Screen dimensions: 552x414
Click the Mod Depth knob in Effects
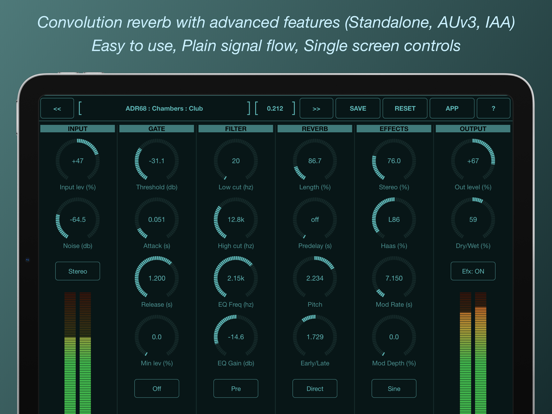(394, 337)
